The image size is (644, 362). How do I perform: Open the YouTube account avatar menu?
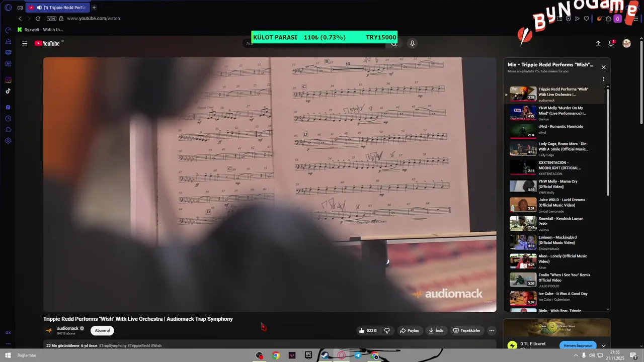pyautogui.click(x=627, y=44)
